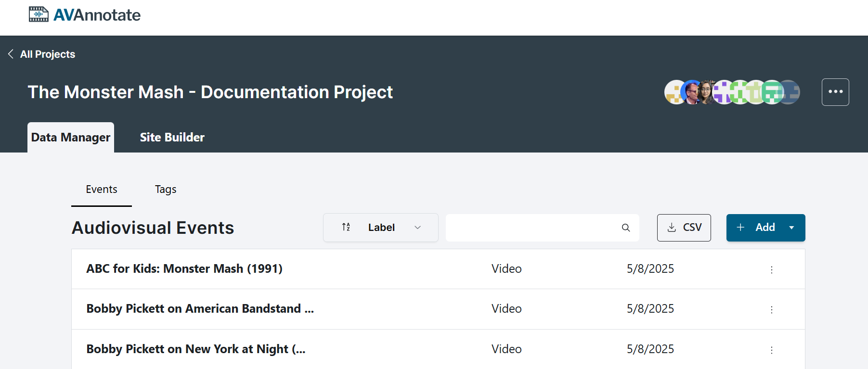Focus the events search input field

(542, 228)
